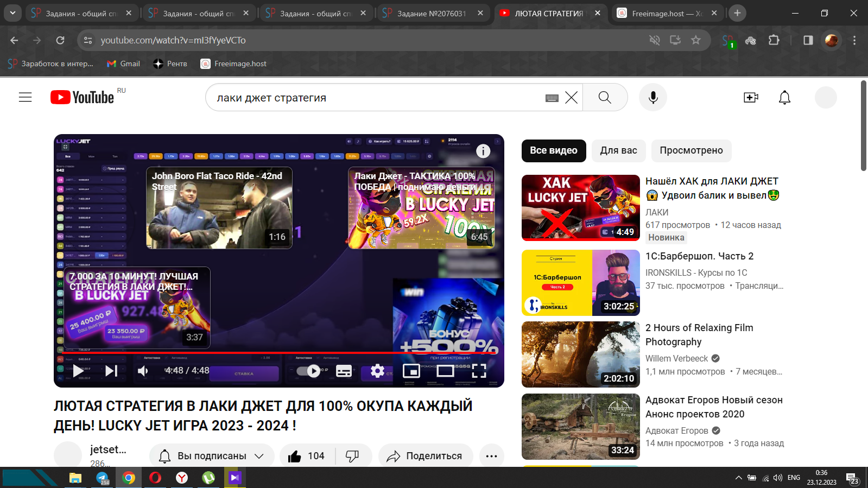868x488 pixels.
Task: Toggle the browser side panel
Action: pyautogui.click(x=808, y=40)
